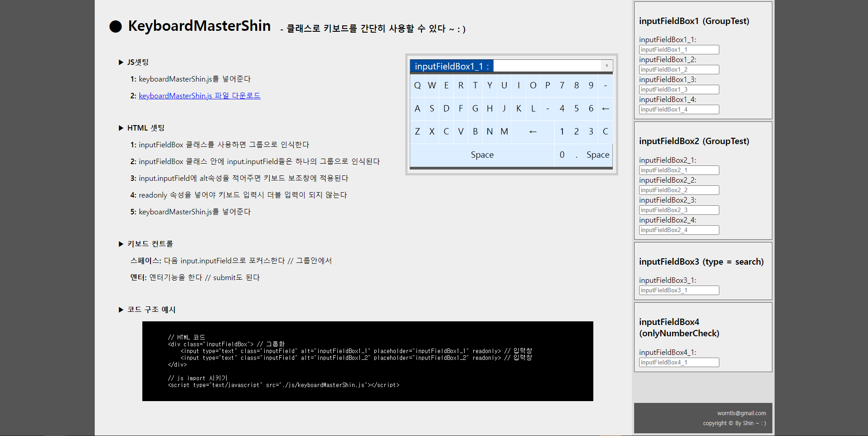Viewport: 868px width, 436px height.
Task: Click the number 1 key
Action: pos(562,131)
